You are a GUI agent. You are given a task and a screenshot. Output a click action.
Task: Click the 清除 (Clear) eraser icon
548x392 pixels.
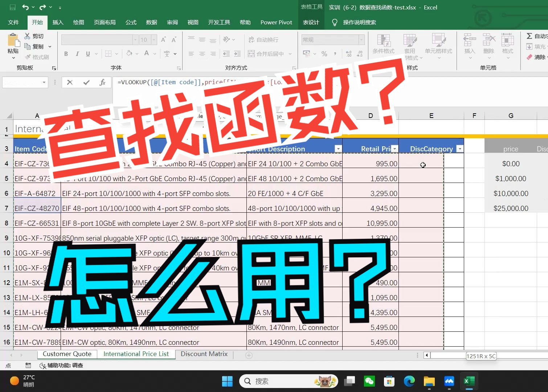tap(529, 57)
